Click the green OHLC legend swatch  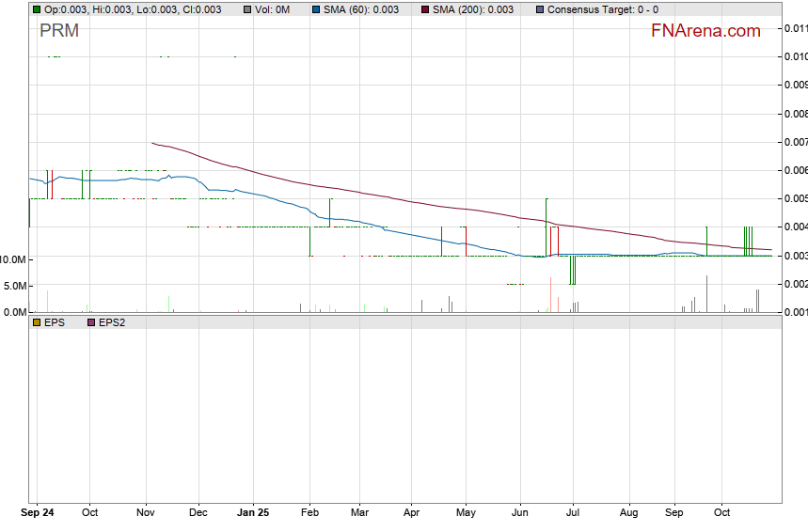[36, 9]
